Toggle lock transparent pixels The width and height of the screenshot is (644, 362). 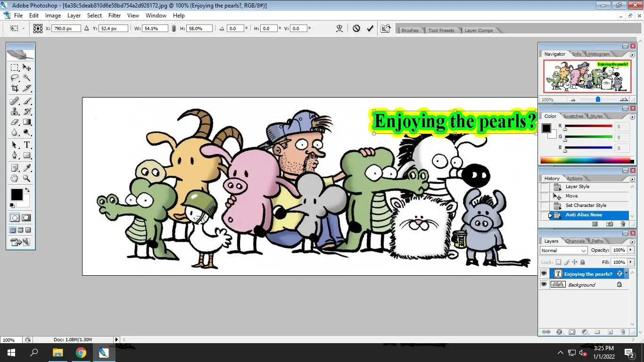click(x=559, y=262)
